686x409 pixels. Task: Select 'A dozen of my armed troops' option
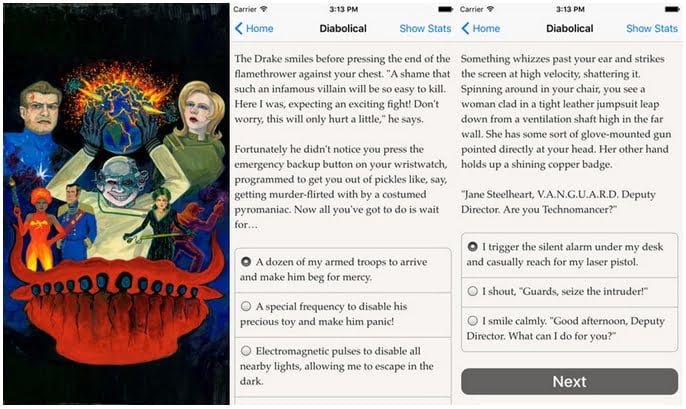pos(343,269)
